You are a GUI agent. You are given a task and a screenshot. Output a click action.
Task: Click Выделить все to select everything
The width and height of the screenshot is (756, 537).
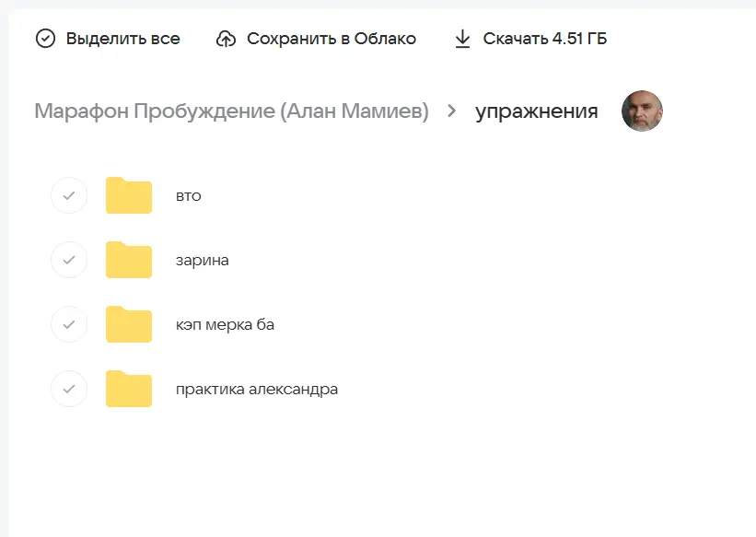click(x=121, y=38)
